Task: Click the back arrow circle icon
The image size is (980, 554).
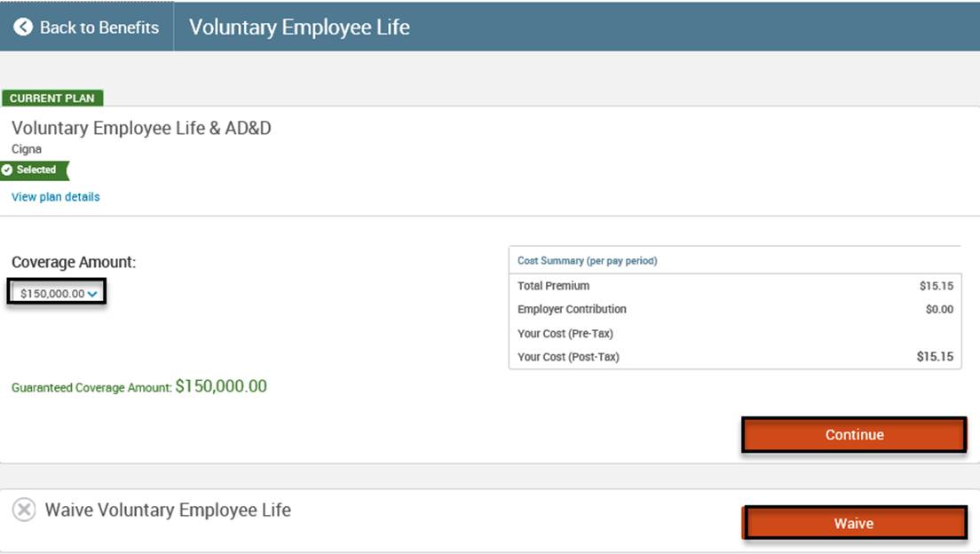Action: 23,28
